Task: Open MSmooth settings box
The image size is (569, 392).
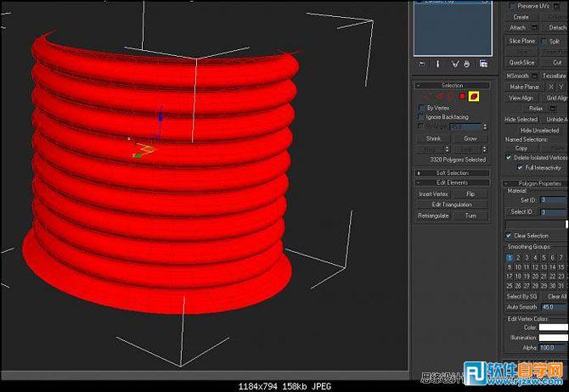Action: (534, 76)
